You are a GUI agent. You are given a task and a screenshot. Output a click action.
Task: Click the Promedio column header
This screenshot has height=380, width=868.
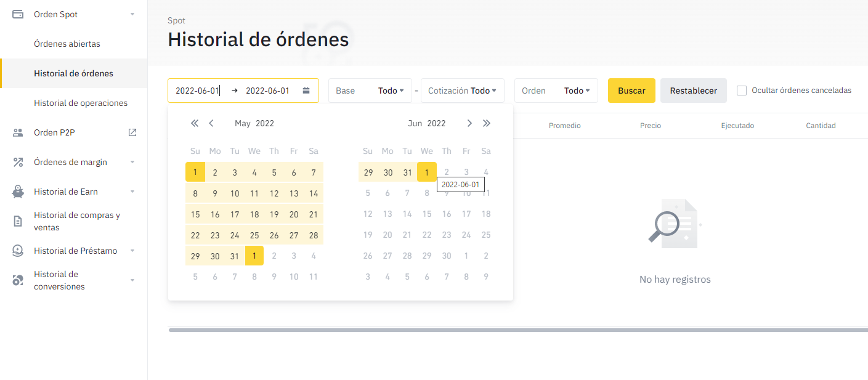[565, 126]
